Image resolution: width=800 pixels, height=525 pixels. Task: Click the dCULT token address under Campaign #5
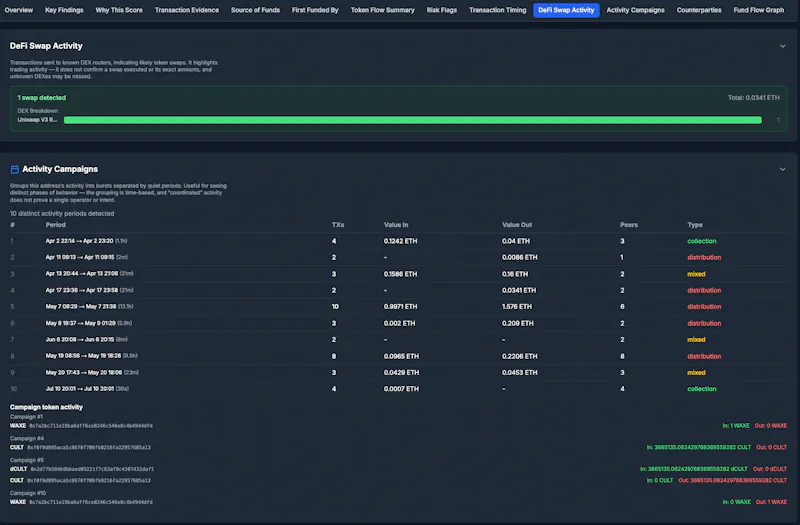92,469
